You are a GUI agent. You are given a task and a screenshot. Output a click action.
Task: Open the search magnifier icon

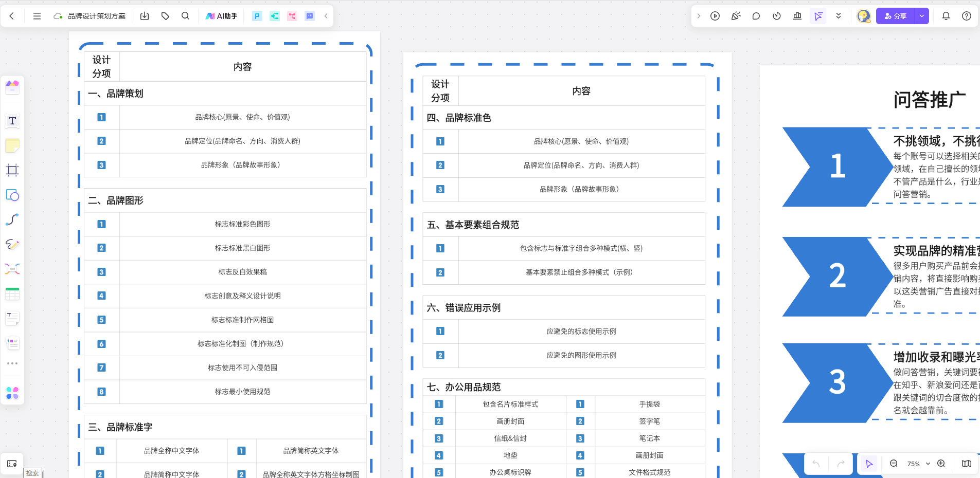point(186,16)
